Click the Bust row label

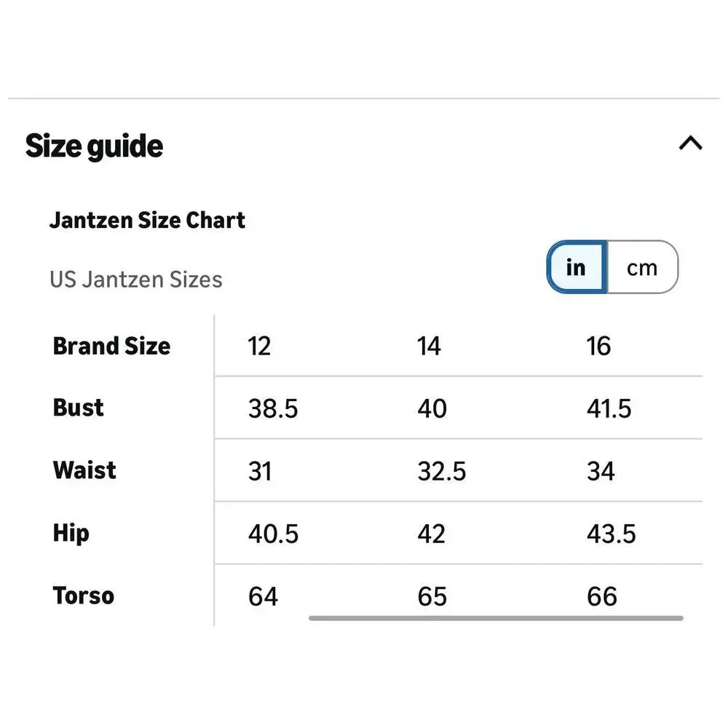coord(78,408)
